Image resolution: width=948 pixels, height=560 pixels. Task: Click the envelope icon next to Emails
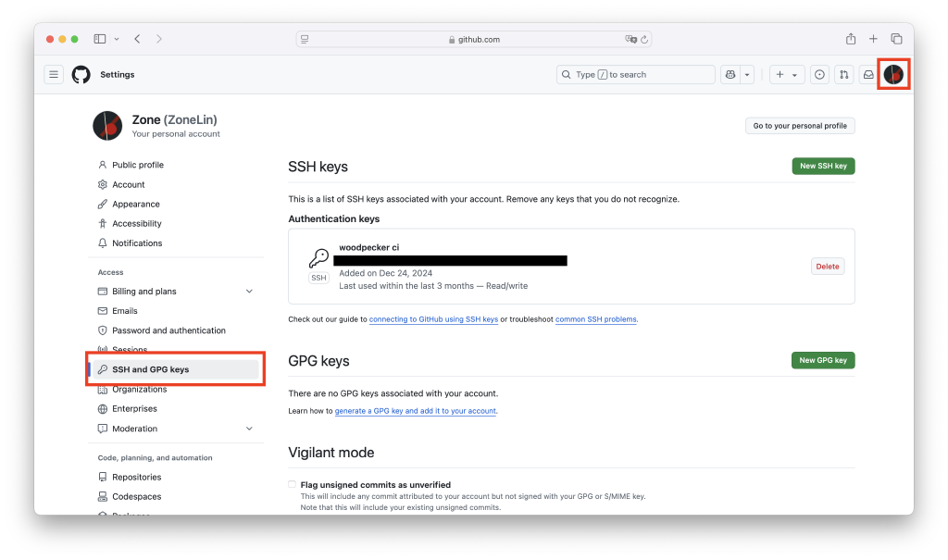click(x=102, y=310)
